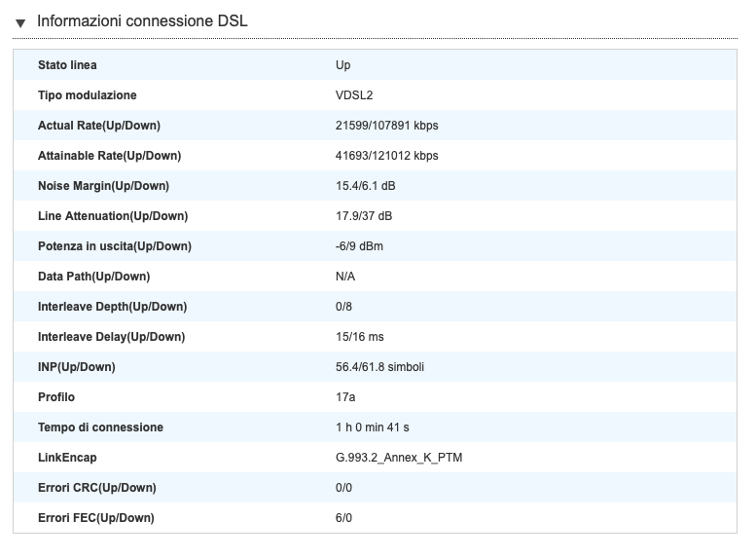The image size is (756, 557).
Task: Select the Stato linea label
Action: 67,65
